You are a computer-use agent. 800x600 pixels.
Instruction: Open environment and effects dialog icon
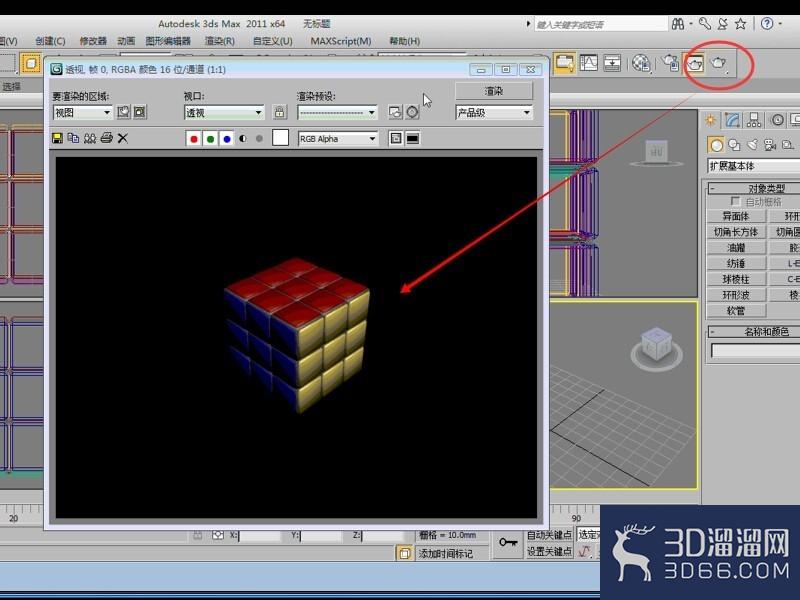412,112
